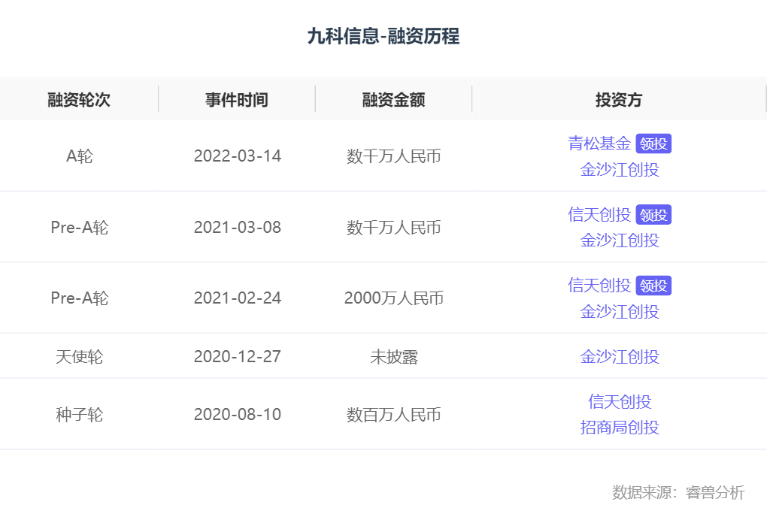Click the date 2020-12-27

tap(237, 356)
